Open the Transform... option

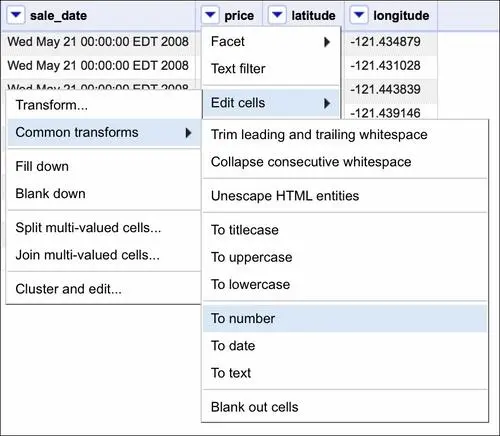(x=104, y=105)
